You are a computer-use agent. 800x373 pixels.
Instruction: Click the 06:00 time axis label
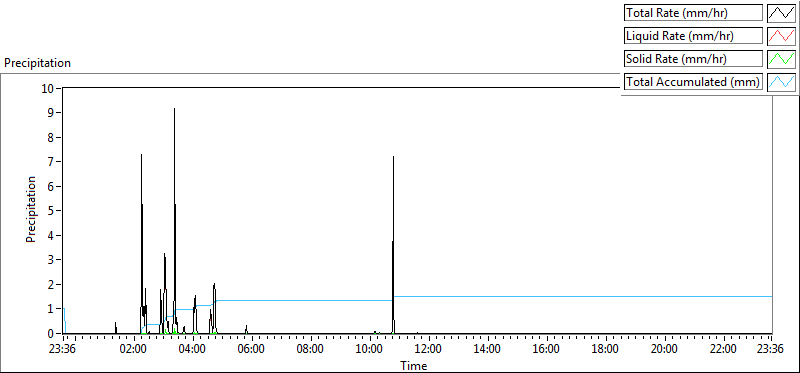[x=253, y=350]
